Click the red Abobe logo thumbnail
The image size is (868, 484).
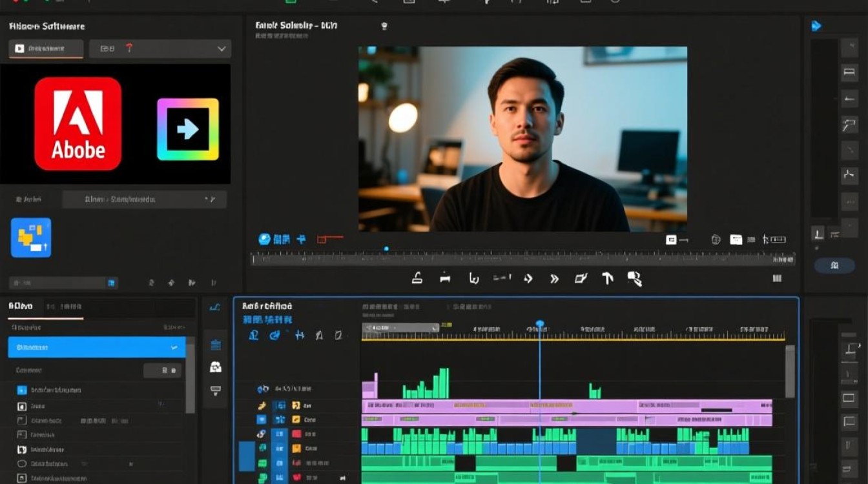(x=78, y=124)
